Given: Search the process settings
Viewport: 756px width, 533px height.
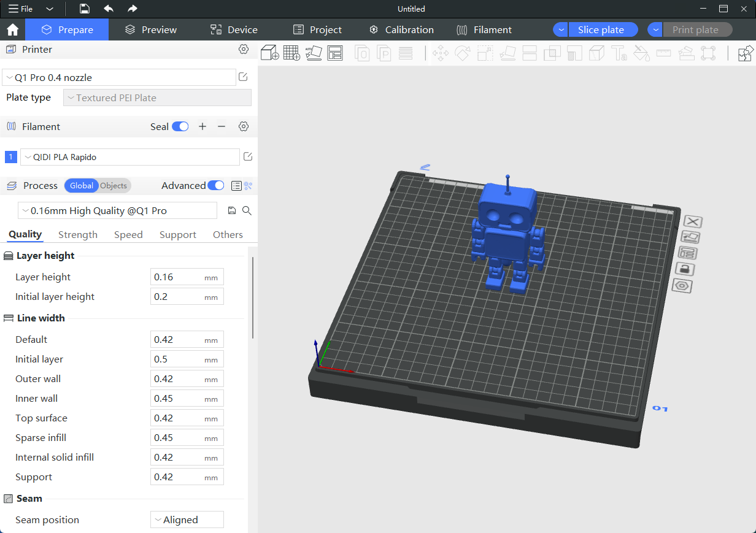Looking at the screenshot, I should pyautogui.click(x=247, y=210).
